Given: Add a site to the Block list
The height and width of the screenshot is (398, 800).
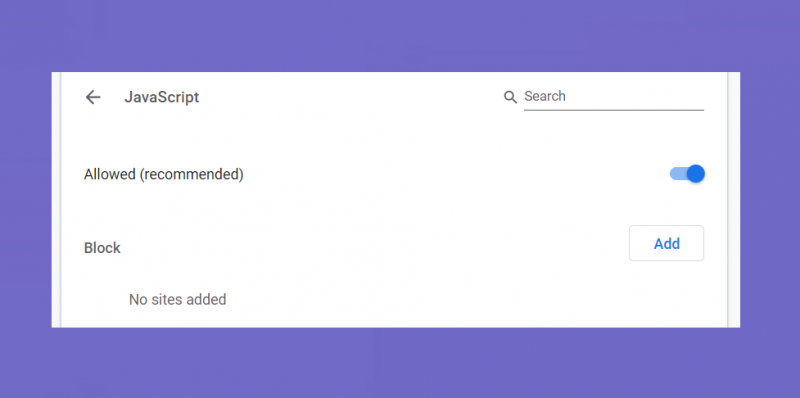Looking at the screenshot, I should coord(666,243).
